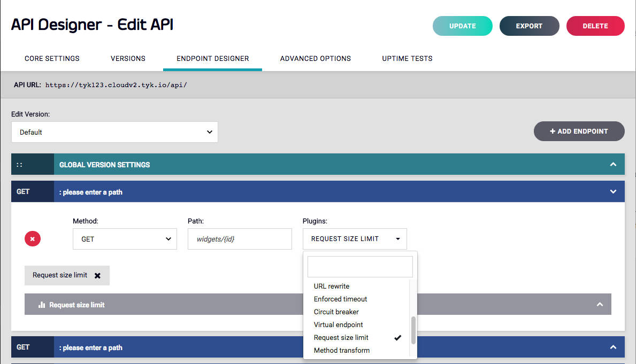
Task: Enable the Virtual endpoint plugin
Action: pos(338,324)
